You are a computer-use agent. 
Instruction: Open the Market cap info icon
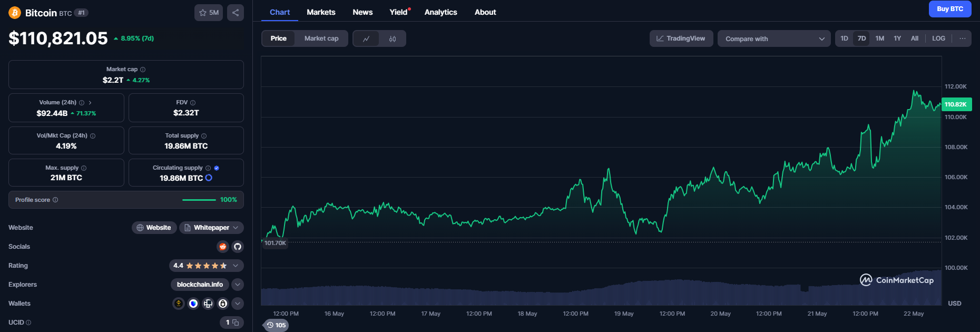click(x=143, y=70)
